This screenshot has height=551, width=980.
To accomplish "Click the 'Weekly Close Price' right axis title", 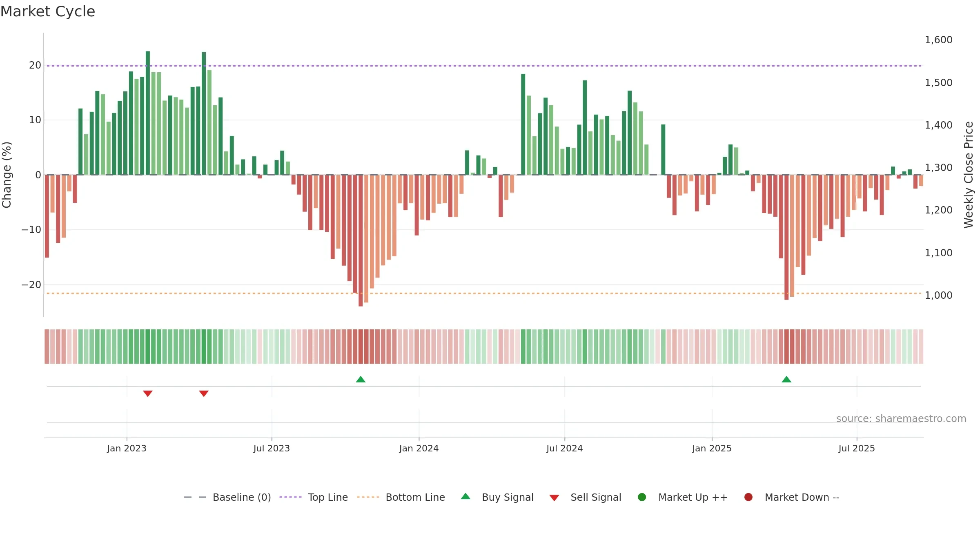I will pos(969,175).
